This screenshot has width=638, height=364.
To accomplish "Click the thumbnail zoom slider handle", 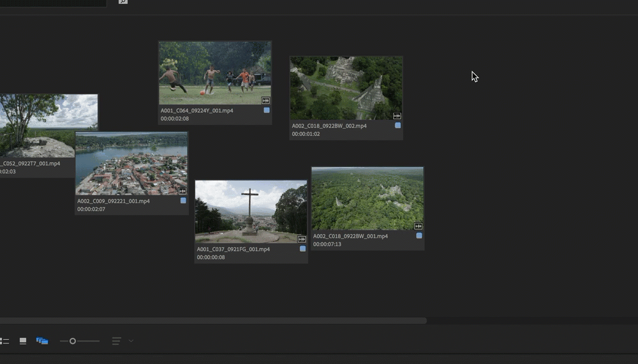I will coord(73,341).
